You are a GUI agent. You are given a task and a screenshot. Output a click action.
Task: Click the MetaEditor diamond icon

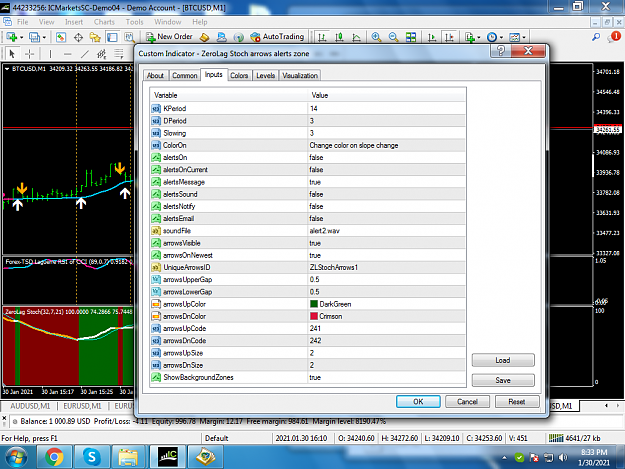click(x=204, y=37)
